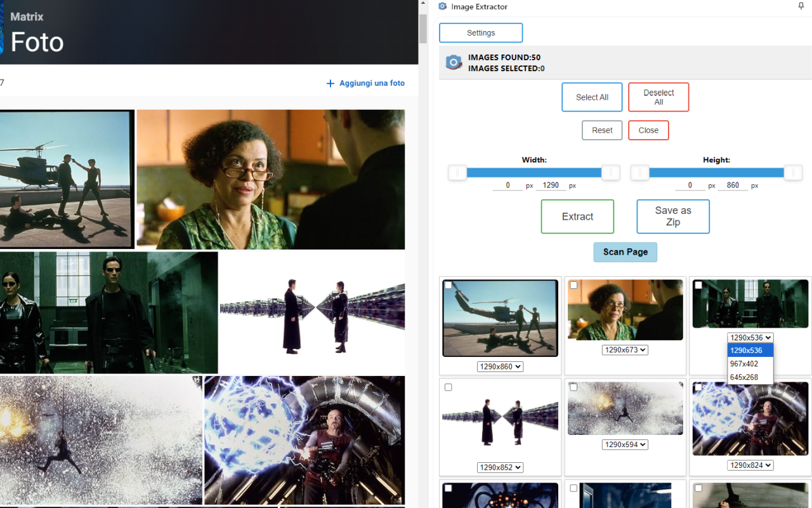Tick the checkbox on the snowy explosion thumbnail
Viewport: 812px width, 508px height.
(x=573, y=387)
